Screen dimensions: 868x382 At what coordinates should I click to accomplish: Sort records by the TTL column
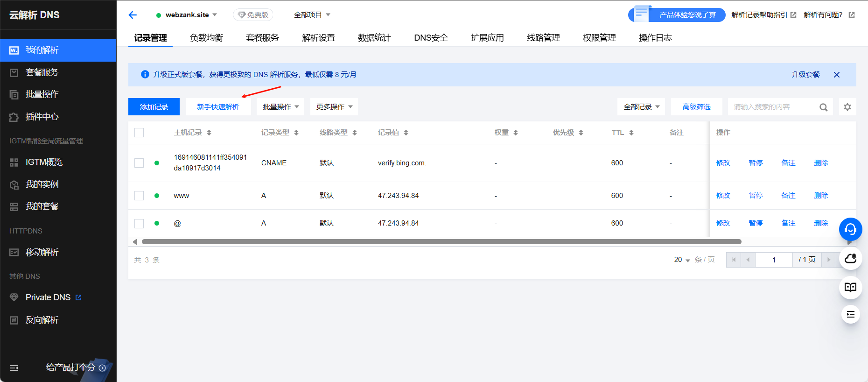tap(631, 133)
